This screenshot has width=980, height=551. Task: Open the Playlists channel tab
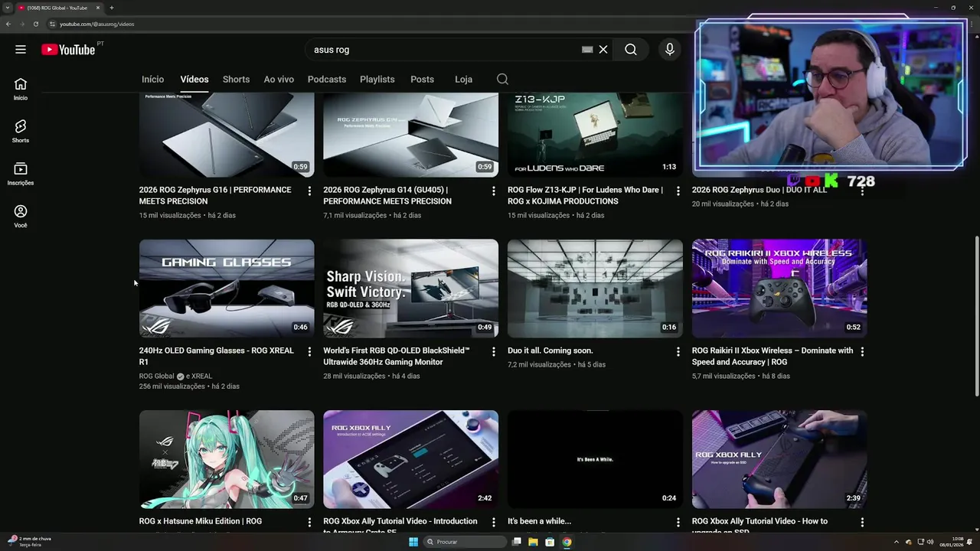(x=377, y=79)
